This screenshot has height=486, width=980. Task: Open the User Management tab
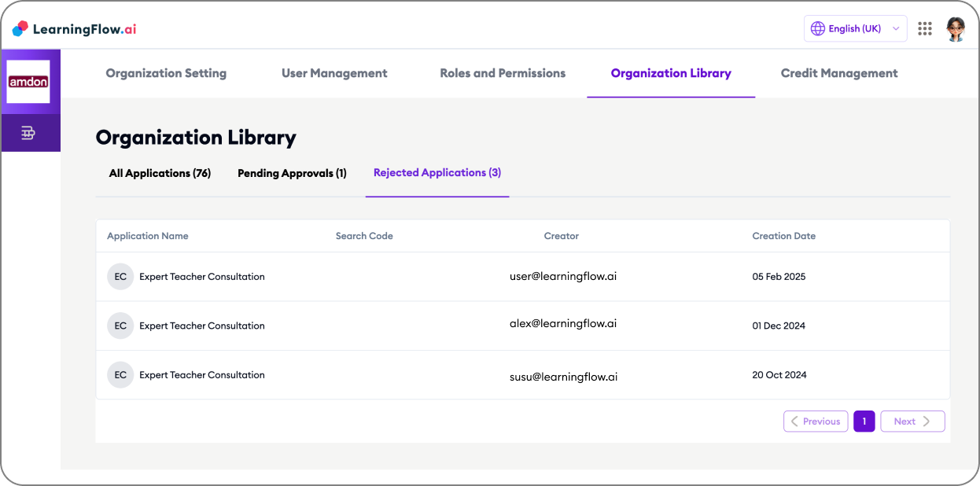334,73
